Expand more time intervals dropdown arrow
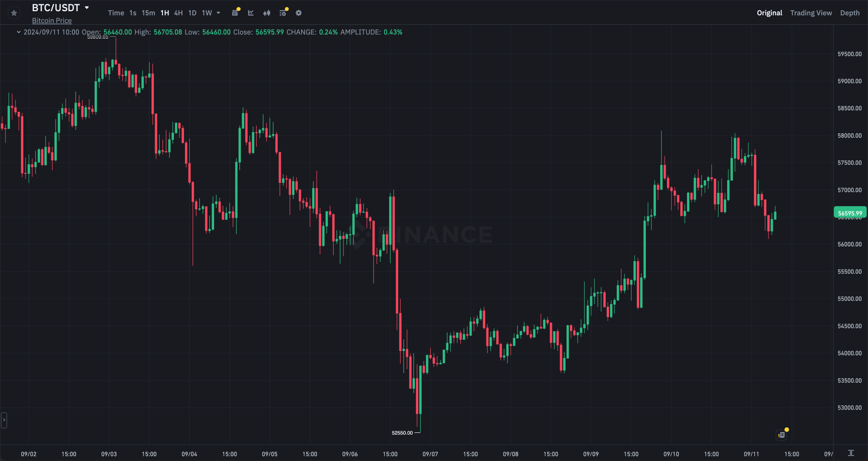 click(x=218, y=13)
